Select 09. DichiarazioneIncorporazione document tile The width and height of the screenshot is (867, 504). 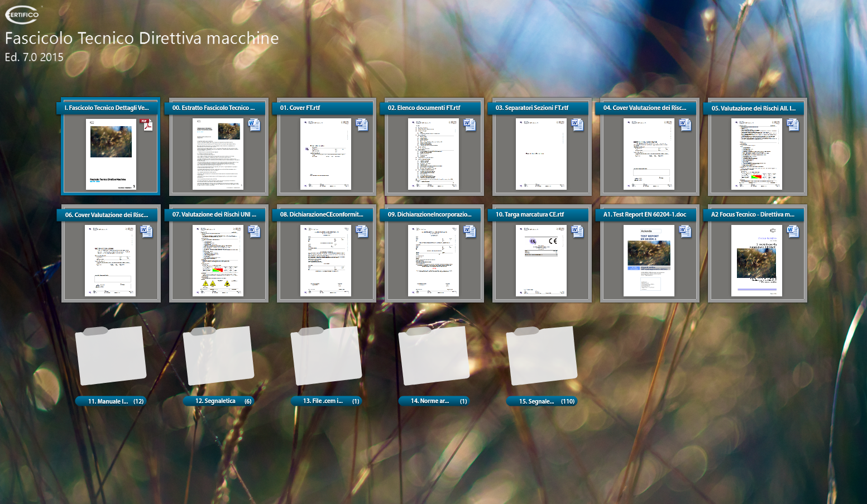[x=433, y=261]
